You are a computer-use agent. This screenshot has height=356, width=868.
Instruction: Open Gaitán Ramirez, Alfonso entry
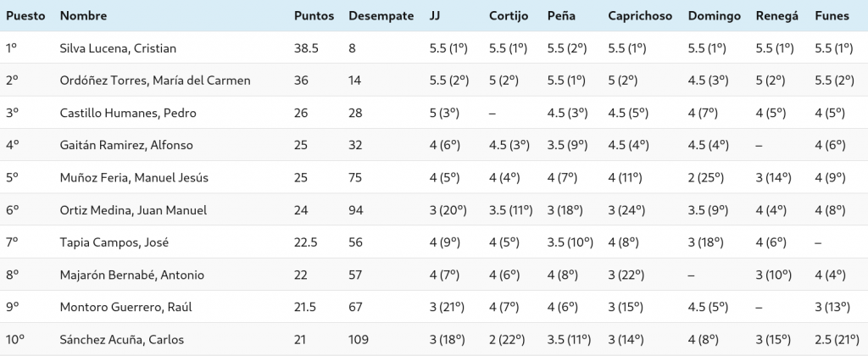point(126,145)
